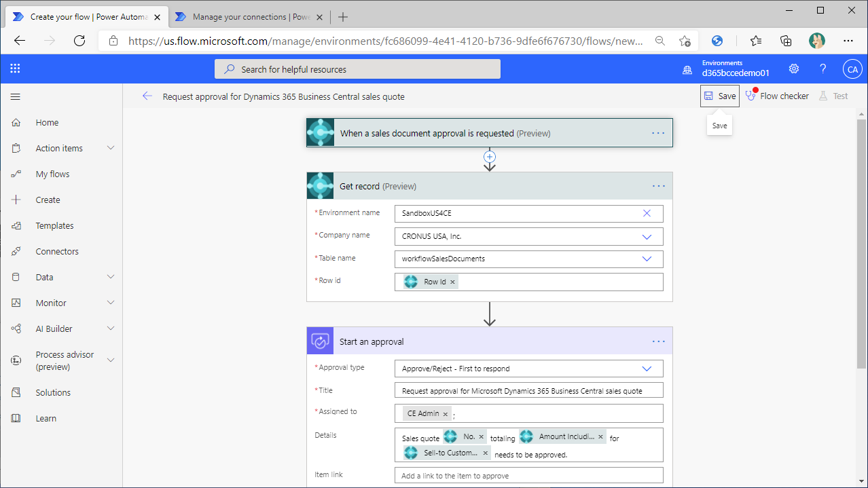
Task: Remove the CE Admin assignee token
Action: click(445, 413)
